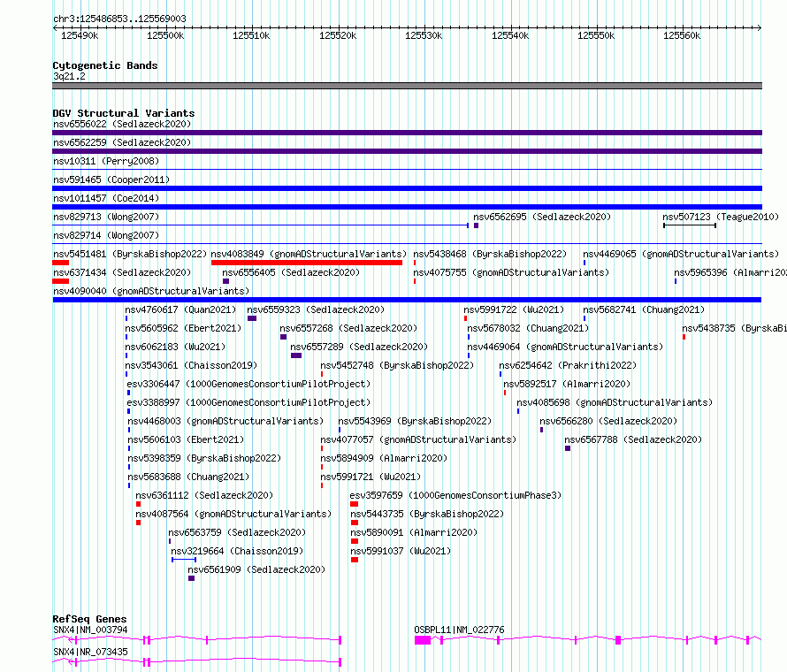Screen dimensions: 787x672
Task: Select the purple nsv6556405 variant block
Action: (x=225, y=281)
